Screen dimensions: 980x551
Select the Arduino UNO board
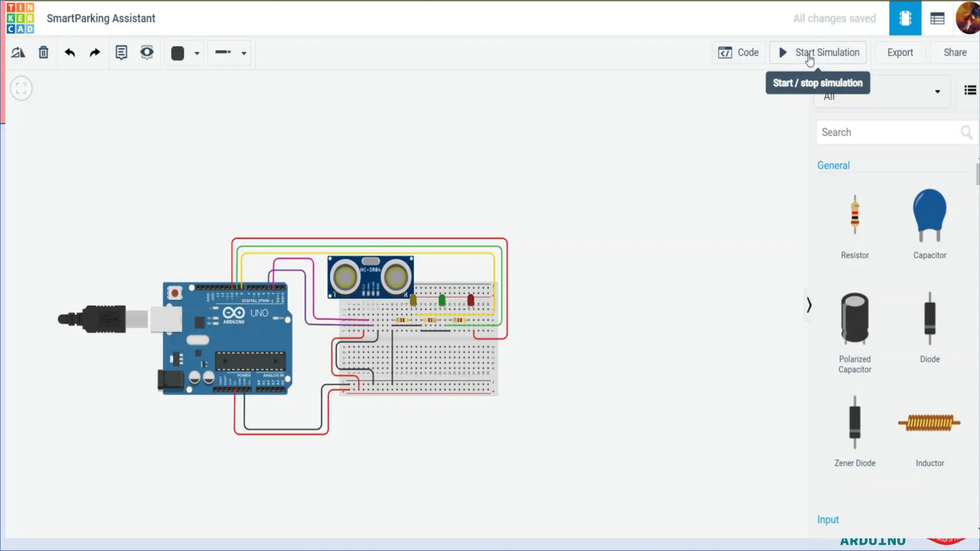click(x=227, y=338)
